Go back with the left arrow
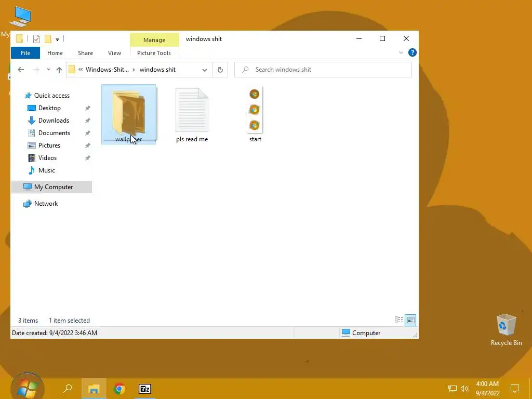The height and width of the screenshot is (399, 532). coord(21,70)
